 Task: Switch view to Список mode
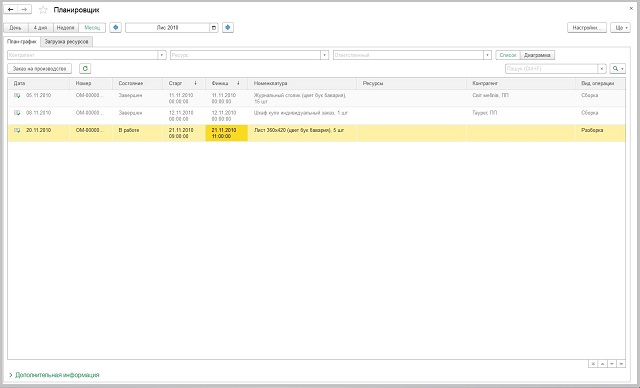508,55
